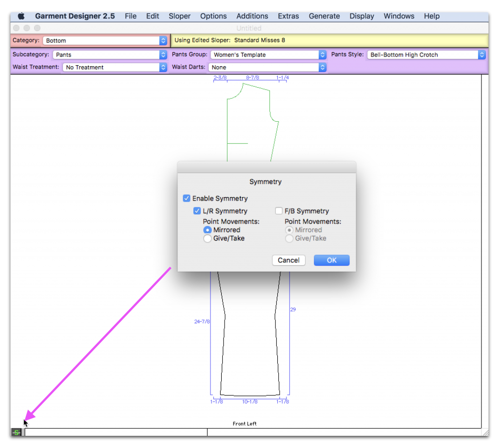Open the Apple menu
Viewport: 499px width, 448px height.
coord(20,16)
